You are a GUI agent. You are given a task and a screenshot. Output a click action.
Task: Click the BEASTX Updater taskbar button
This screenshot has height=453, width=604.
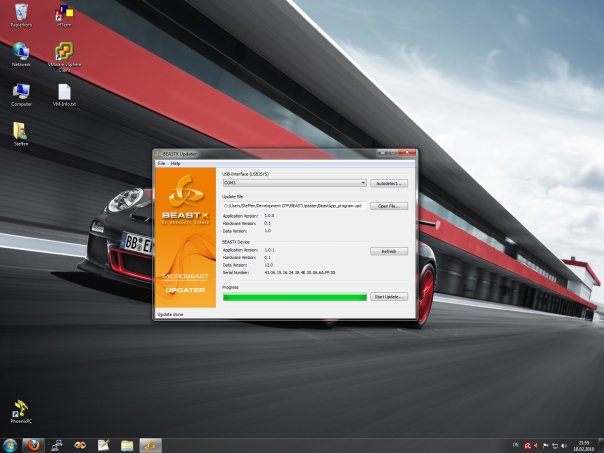(x=150, y=444)
